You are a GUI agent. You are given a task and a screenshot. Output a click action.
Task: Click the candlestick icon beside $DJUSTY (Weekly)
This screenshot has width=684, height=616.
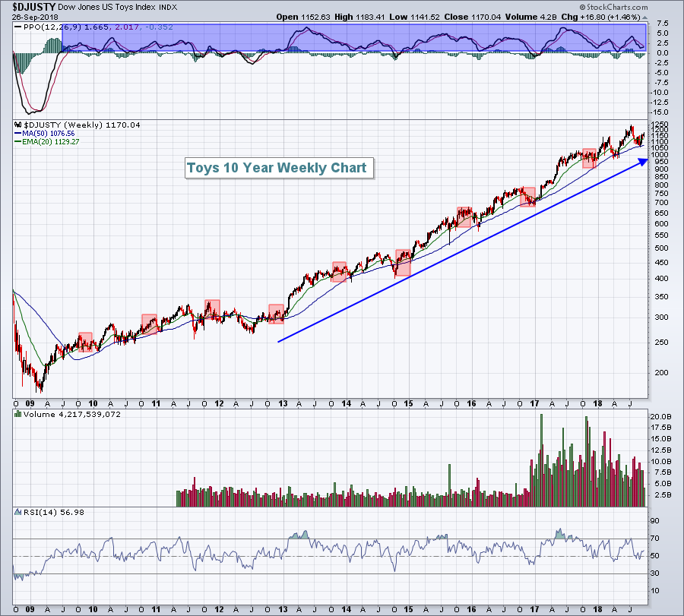tap(18, 125)
